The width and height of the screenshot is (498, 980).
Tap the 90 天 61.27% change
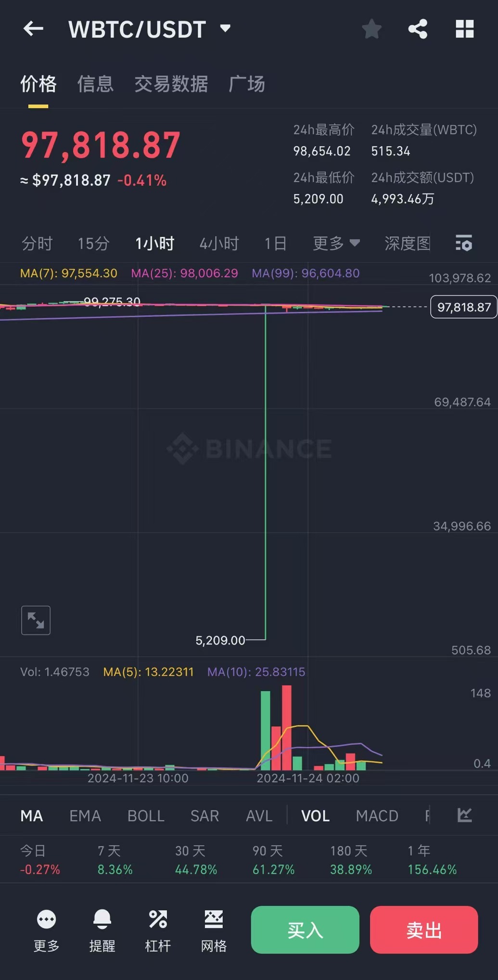pyautogui.click(x=273, y=860)
